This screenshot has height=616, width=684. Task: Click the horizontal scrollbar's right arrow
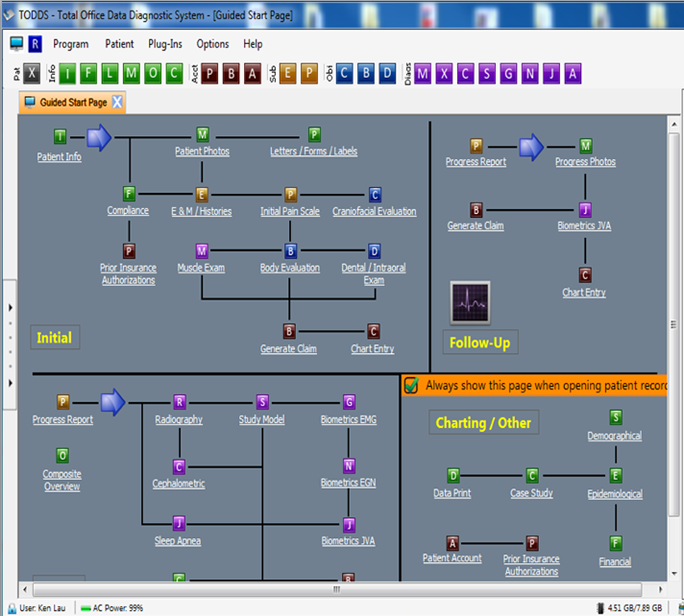[661, 589]
